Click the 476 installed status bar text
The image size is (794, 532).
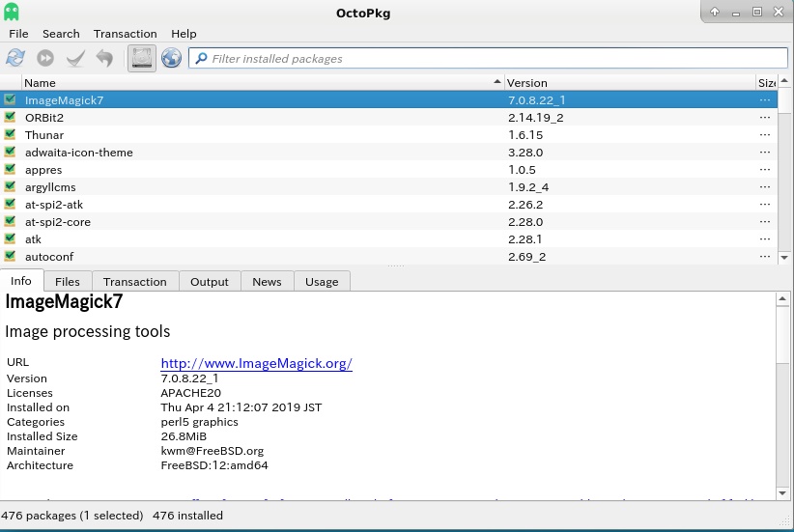[x=187, y=516]
